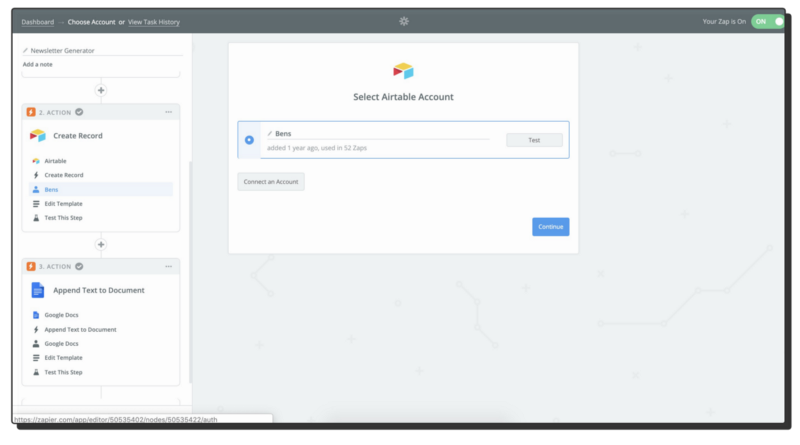Click flask icon beside step 2 Test This Step
The width and height of the screenshot is (800, 445).
[36, 218]
